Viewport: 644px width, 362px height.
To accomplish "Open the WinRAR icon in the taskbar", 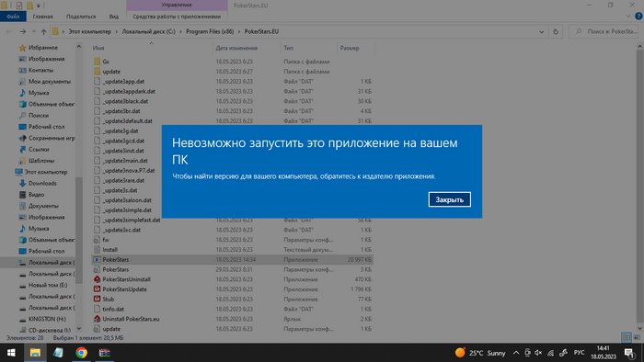I will [104, 353].
